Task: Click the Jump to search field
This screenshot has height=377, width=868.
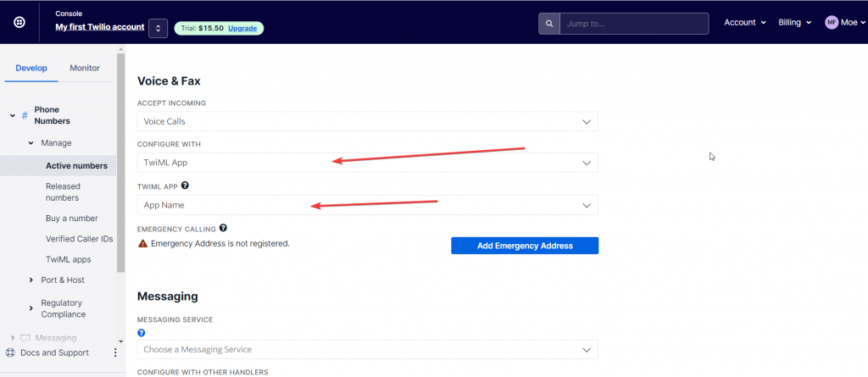Action: pos(634,24)
